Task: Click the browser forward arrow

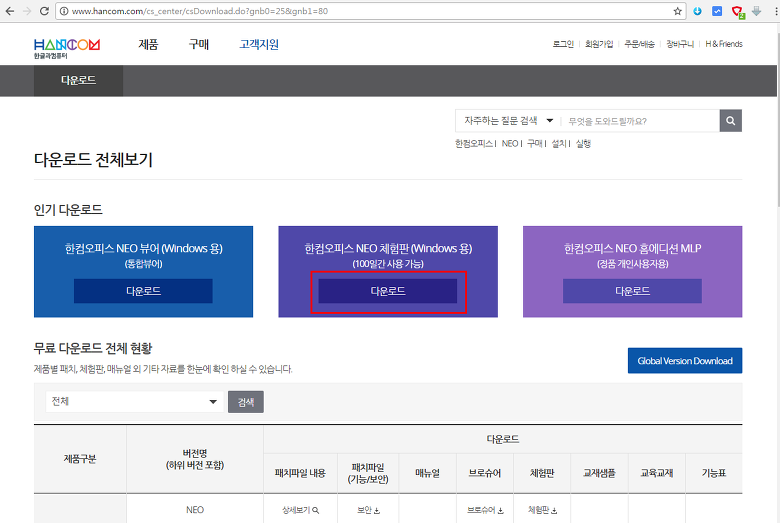Action: [x=27, y=11]
